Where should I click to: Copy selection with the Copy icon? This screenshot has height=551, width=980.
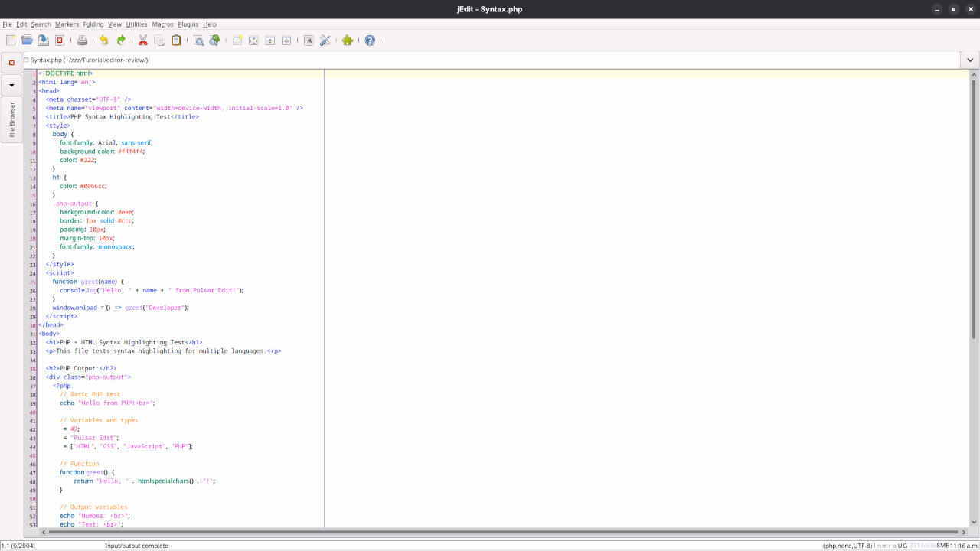(x=159, y=41)
